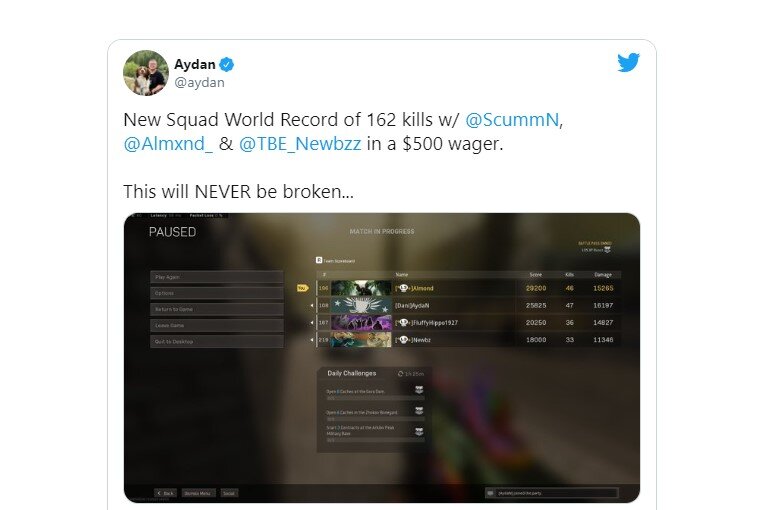This screenshot has height=510, width=783.
Task: Expand the arrow beside FluffyHippo1927's row
Action: (x=313, y=323)
